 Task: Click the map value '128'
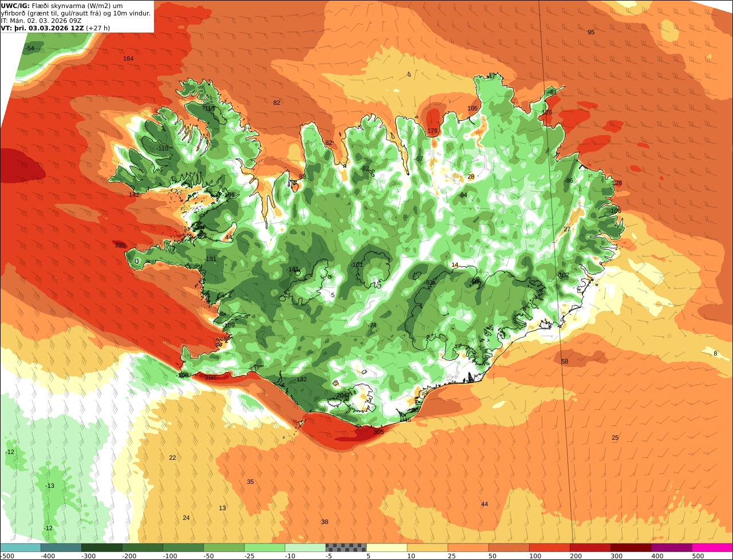[x=617, y=183]
